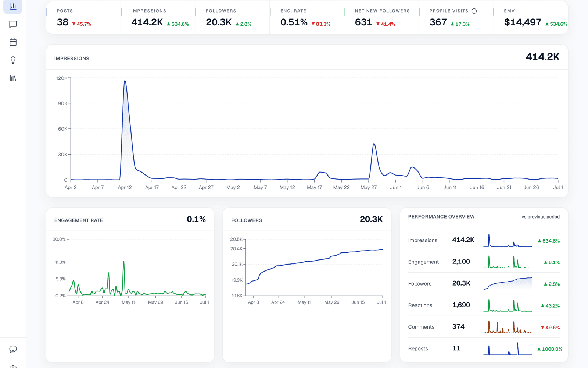
Task: Click the Engagement row in Performance Overview
Action: pos(484,262)
